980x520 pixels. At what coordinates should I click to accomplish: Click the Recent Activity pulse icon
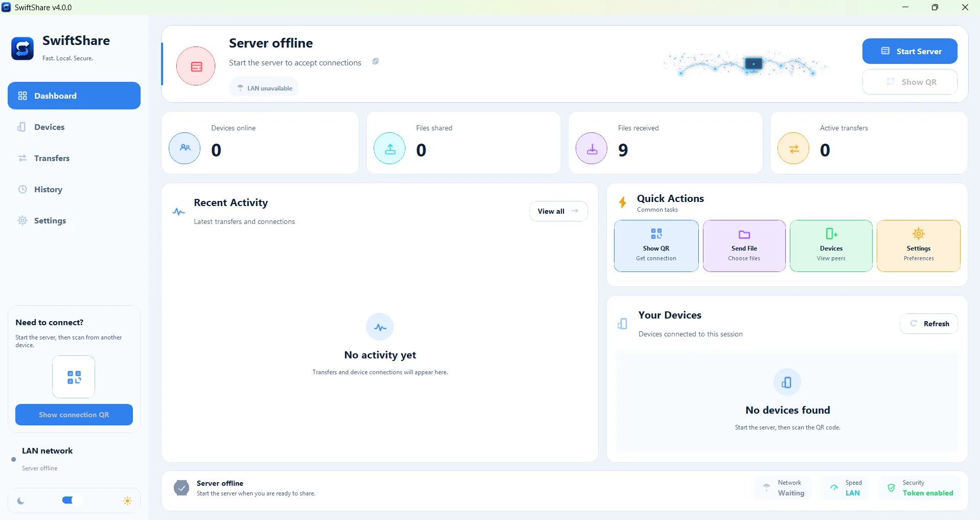tap(178, 211)
